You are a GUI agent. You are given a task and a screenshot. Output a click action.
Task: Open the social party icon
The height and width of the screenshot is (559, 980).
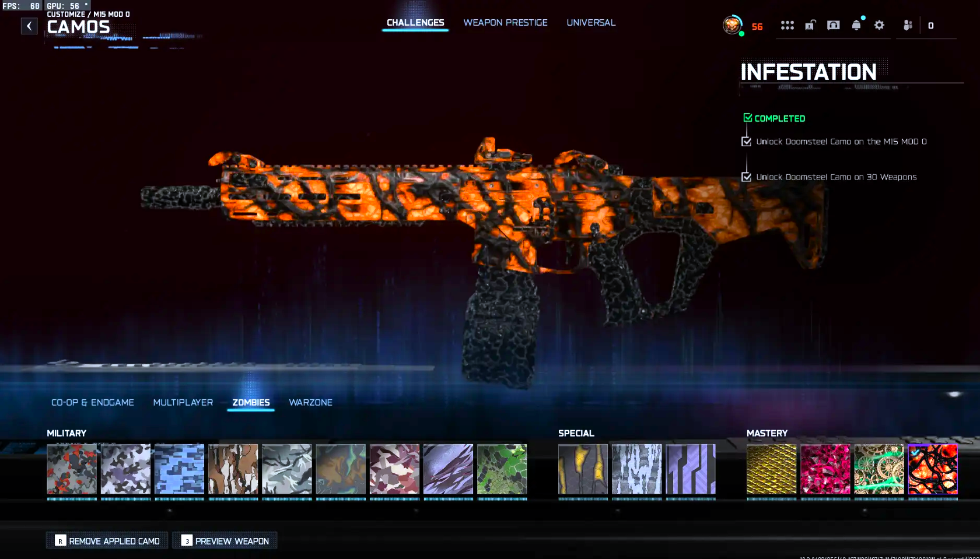click(x=908, y=25)
